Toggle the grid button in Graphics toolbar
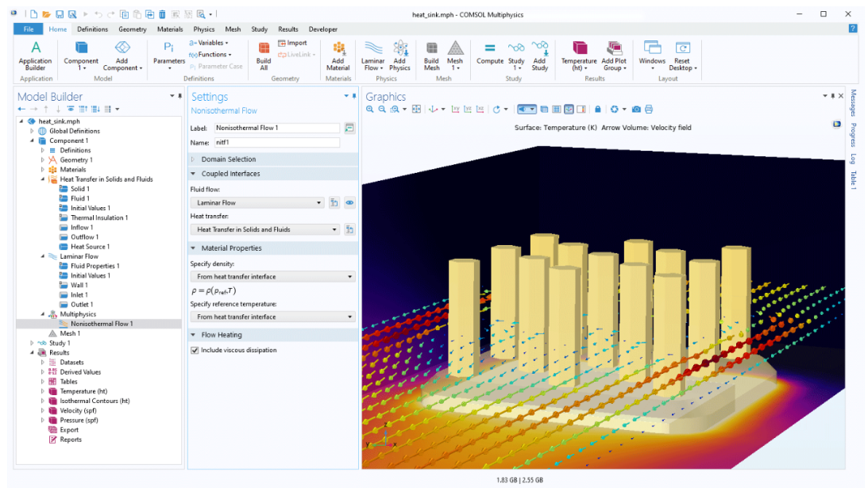 click(557, 110)
